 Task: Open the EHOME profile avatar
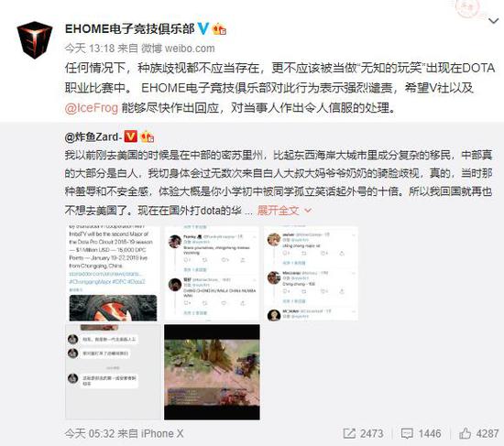(35, 40)
